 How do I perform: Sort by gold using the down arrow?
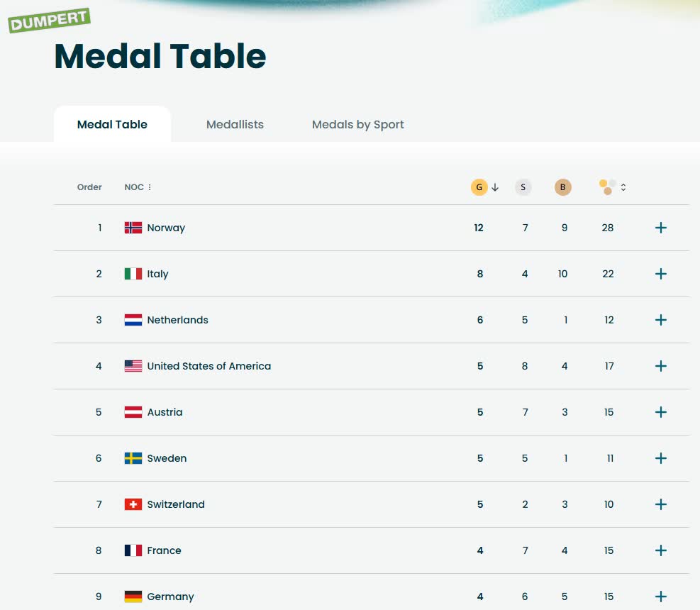pos(495,187)
